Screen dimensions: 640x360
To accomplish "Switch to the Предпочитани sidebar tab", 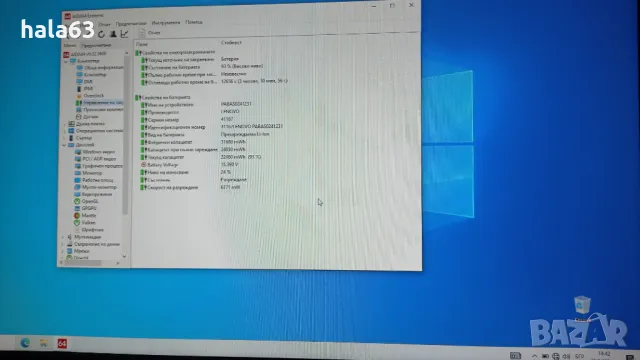I will [x=96, y=45].
